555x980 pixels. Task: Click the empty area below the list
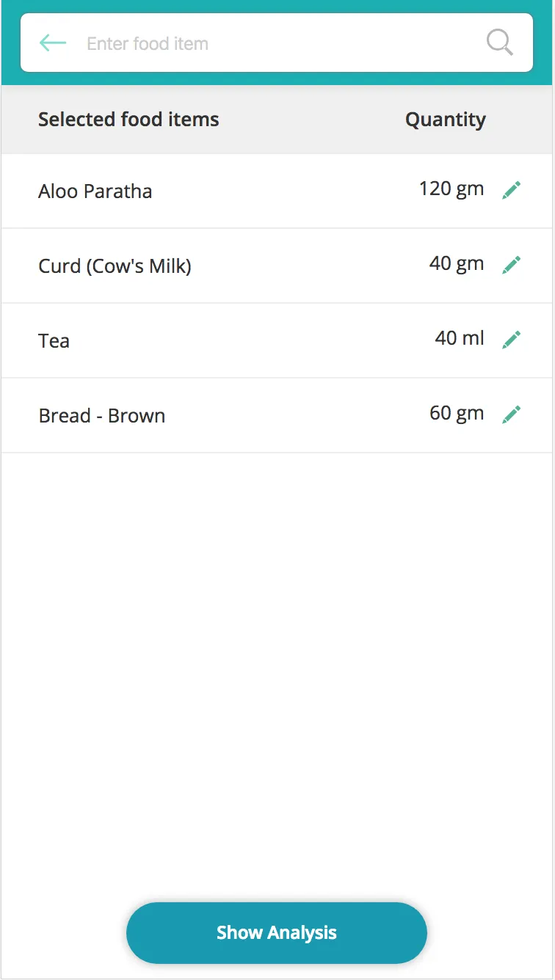pyautogui.click(x=277, y=660)
